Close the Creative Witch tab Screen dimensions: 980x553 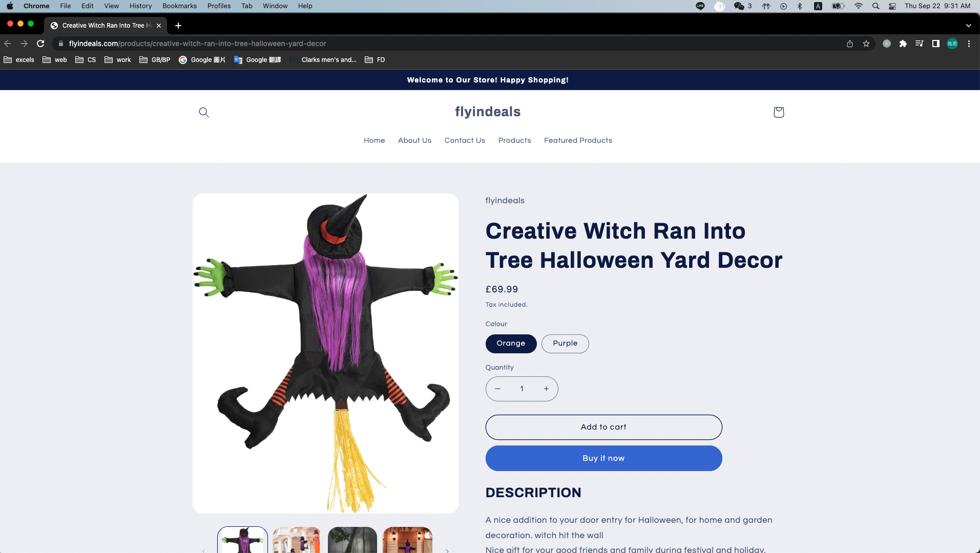point(159,25)
